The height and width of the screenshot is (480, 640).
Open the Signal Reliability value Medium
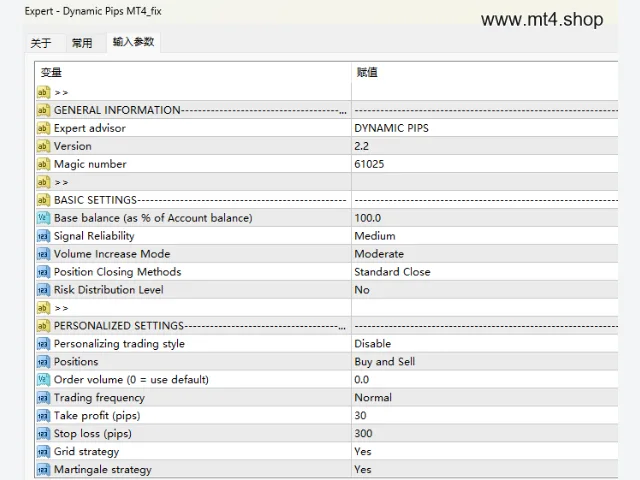(375, 236)
